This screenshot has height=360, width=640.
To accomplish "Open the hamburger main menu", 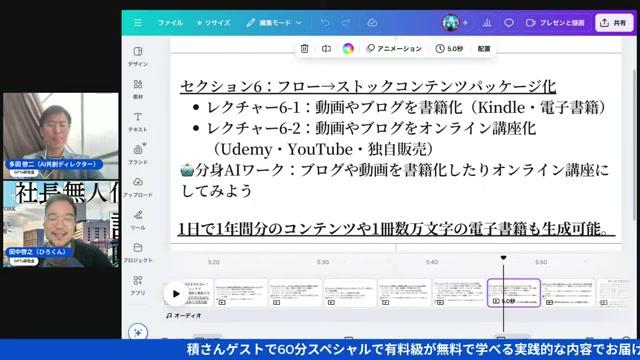I will 138,23.
